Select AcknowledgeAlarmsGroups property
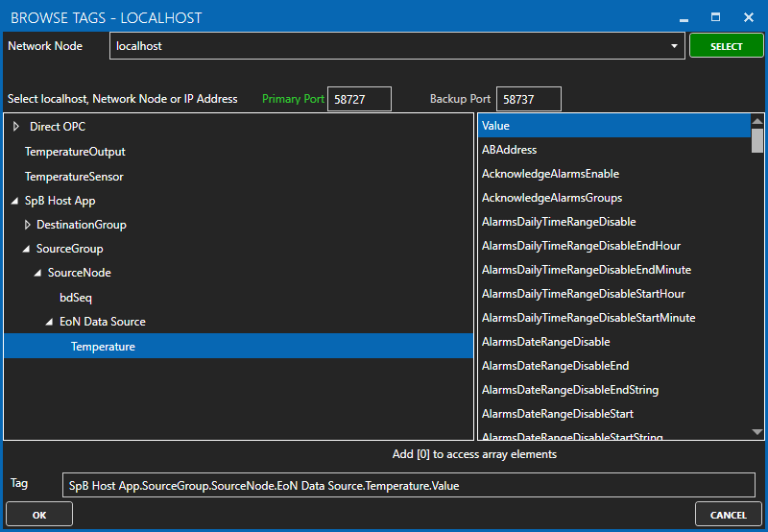768x532 pixels. pos(614,198)
